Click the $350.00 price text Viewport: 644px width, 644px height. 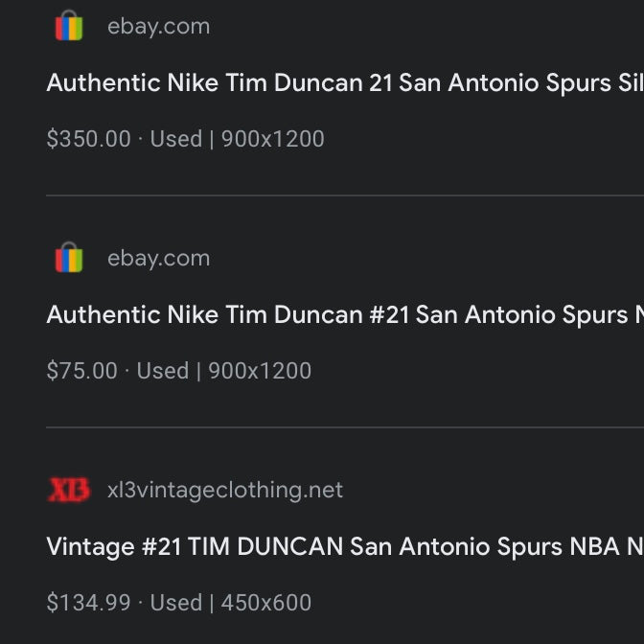point(88,139)
